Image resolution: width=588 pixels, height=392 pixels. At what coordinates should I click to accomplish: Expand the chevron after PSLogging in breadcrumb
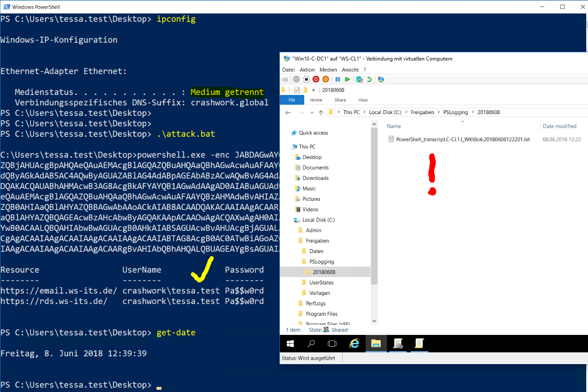(x=473, y=112)
